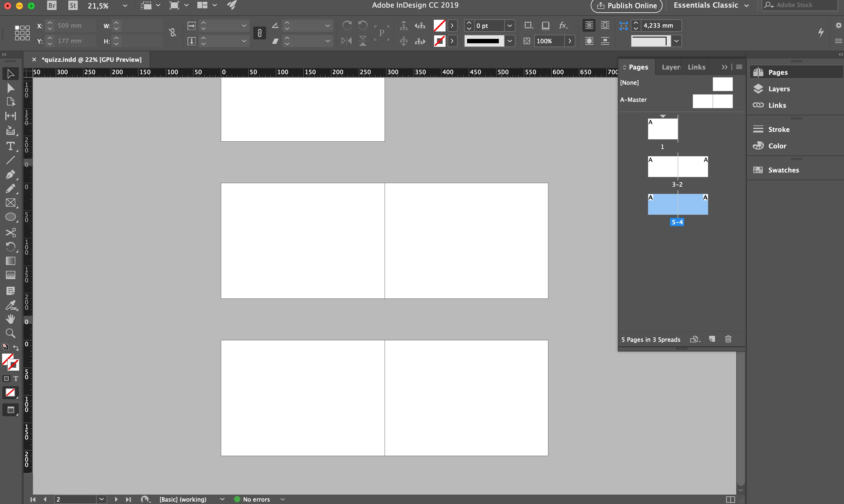Image resolution: width=844 pixels, height=504 pixels.
Task: Click the Publish Online button
Action: (x=627, y=5)
